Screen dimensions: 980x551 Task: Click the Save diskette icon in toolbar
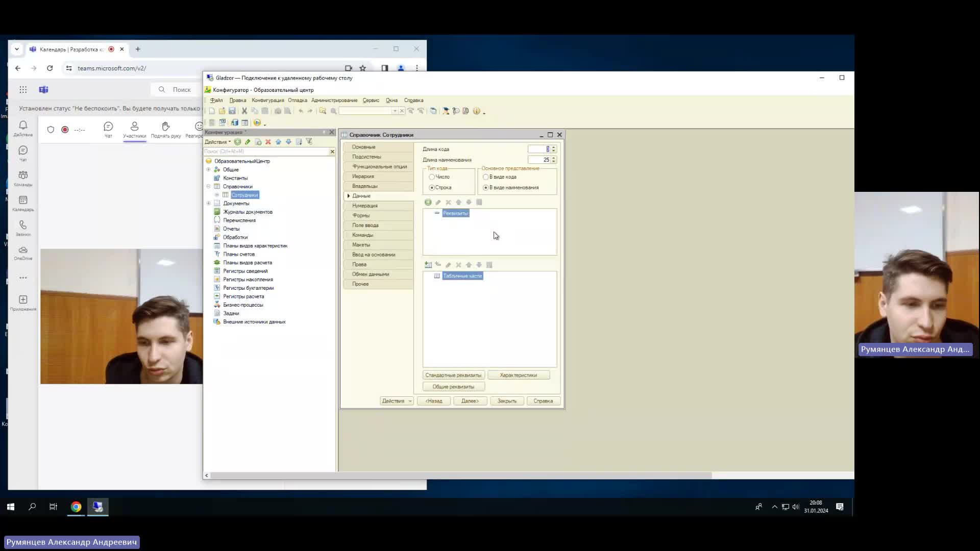(x=232, y=111)
